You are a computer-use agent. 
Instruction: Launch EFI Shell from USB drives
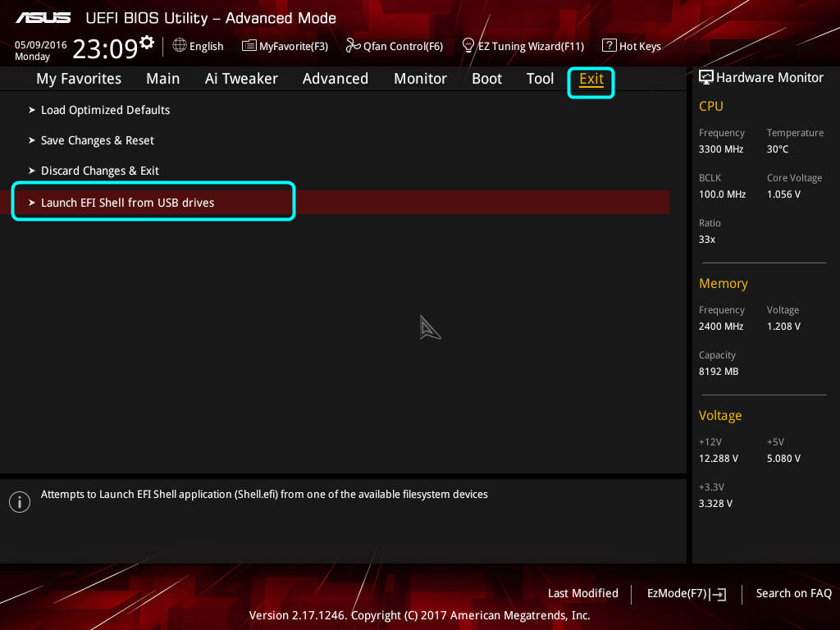[x=335, y=203]
